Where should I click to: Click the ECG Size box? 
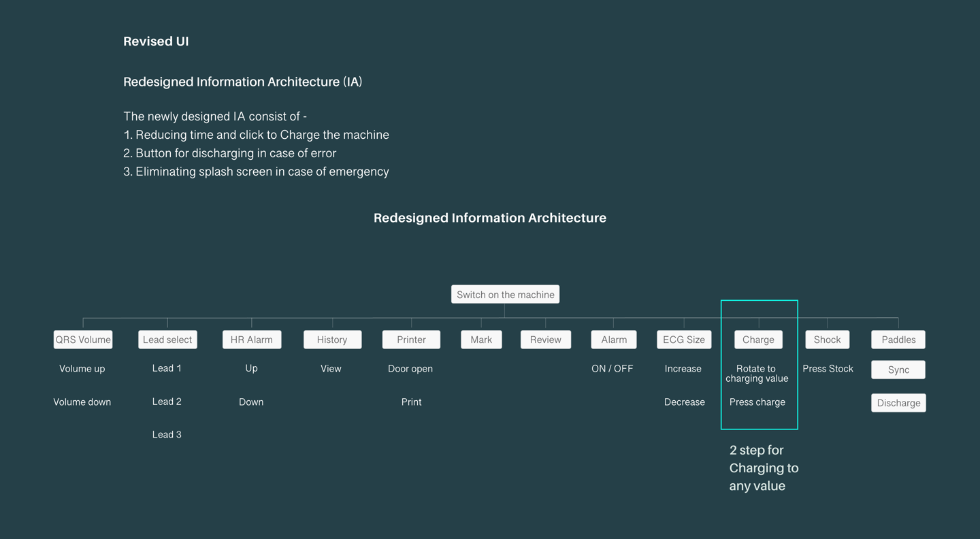pos(684,340)
